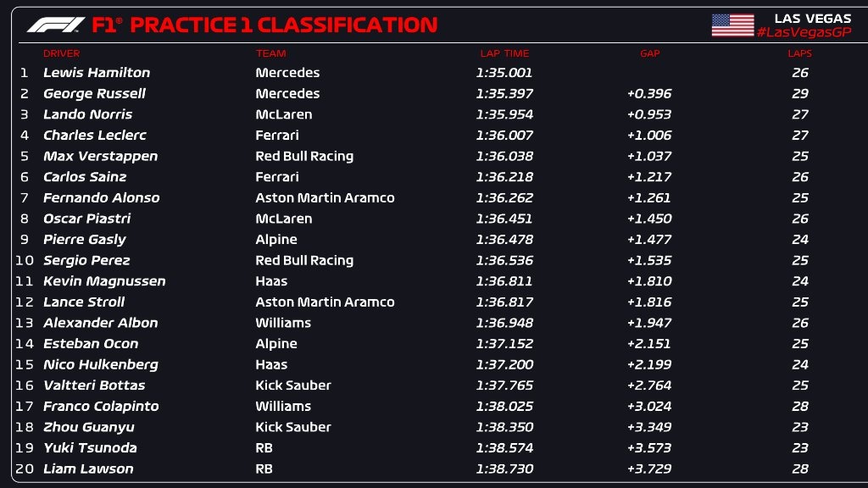
Task: Click the GAP column header
Action: point(649,53)
